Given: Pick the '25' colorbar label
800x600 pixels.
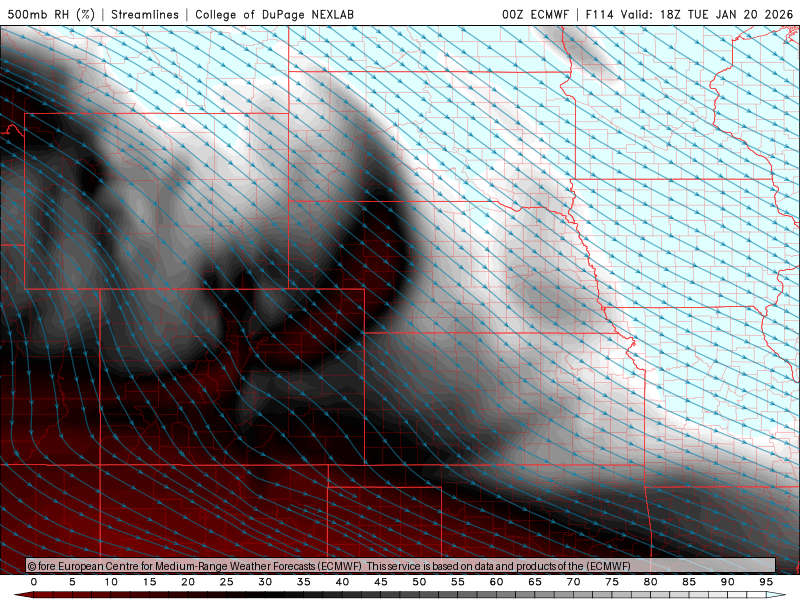Looking at the screenshot, I should pyautogui.click(x=227, y=582).
